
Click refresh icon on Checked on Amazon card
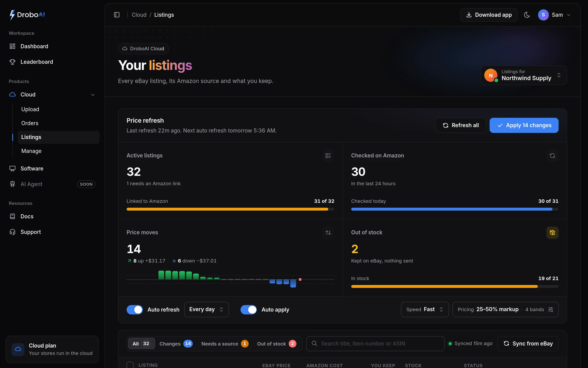click(x=552, y=156)
